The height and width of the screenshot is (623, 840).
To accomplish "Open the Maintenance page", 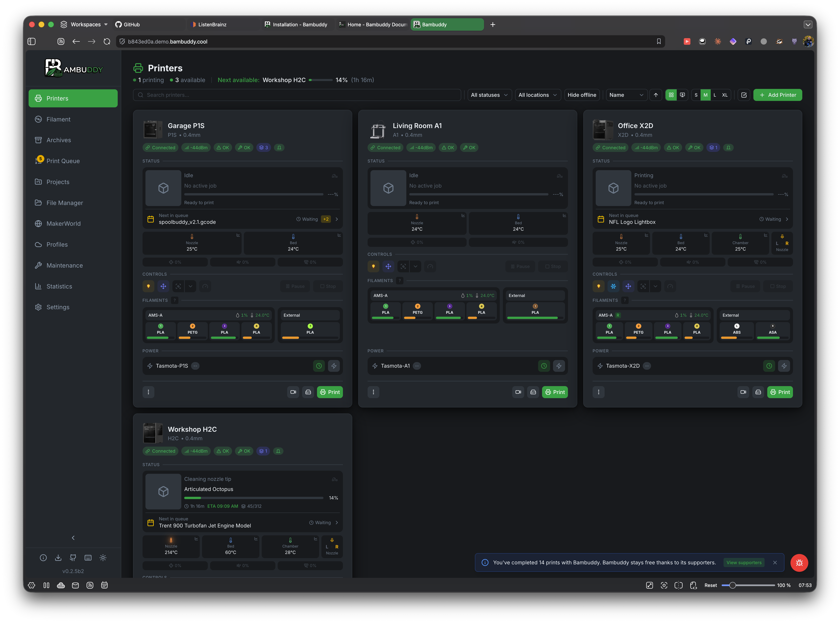I will (73, 265).
